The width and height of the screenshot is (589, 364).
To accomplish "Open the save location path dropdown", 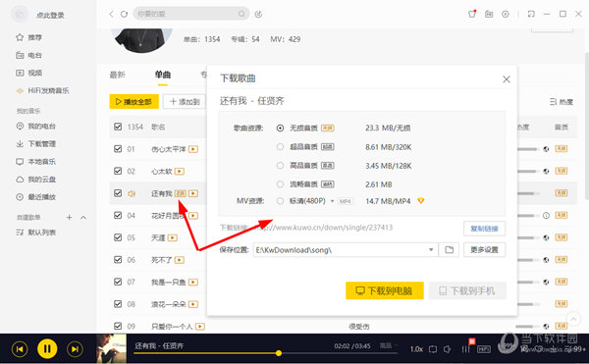I will tap(431, 249).
